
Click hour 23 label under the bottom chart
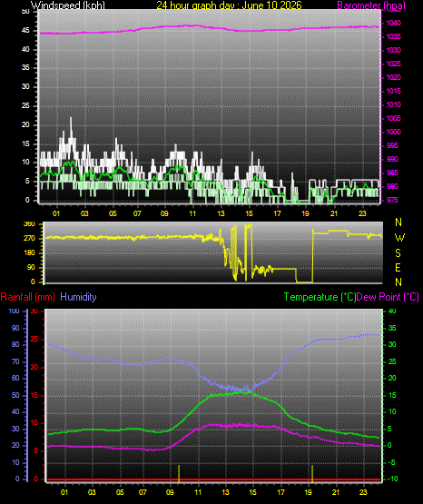click(x=363, y=492)
